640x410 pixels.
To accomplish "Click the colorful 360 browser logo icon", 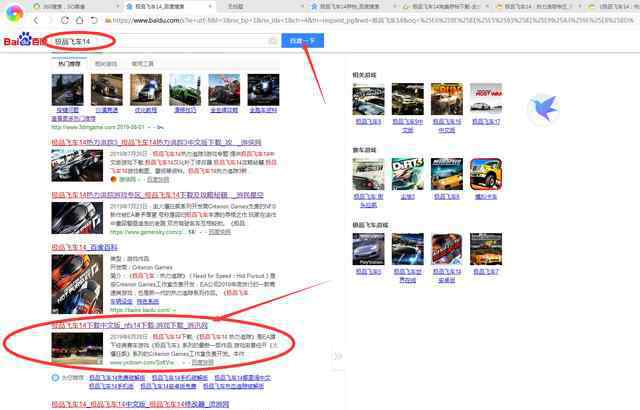I will tap(15, 12).
